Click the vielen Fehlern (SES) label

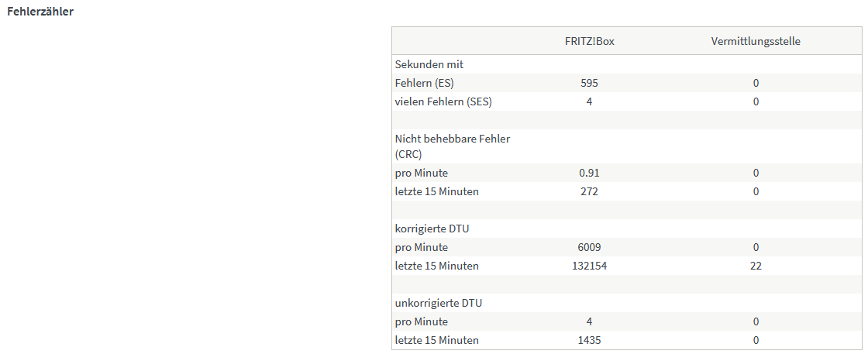click(443, 101)
